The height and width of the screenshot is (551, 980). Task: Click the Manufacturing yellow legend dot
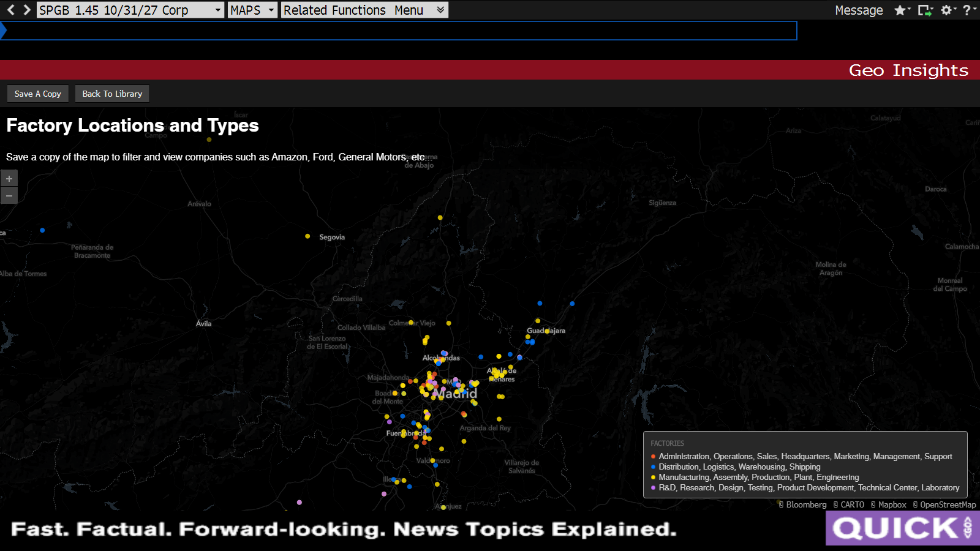(x=653, y=478)
